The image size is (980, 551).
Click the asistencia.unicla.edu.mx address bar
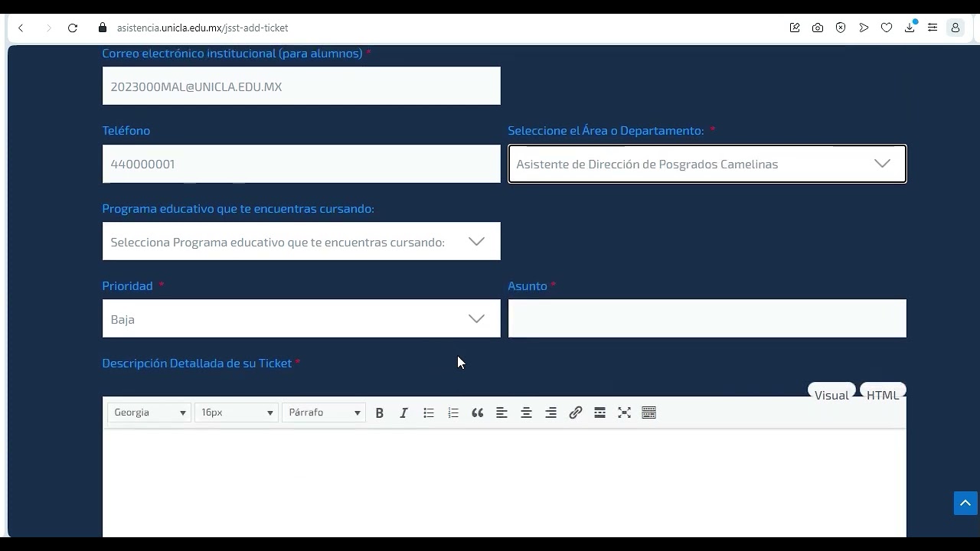tap(202, 28)
